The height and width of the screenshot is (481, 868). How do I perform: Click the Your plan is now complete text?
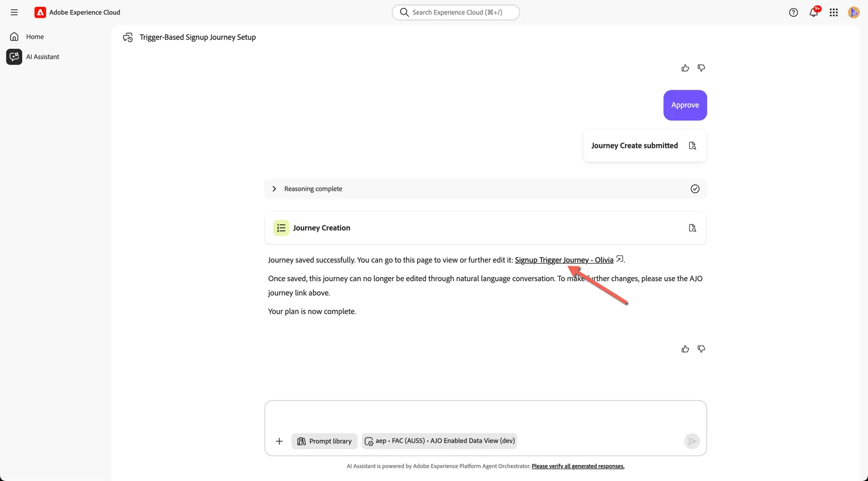[x=312, y=311]
